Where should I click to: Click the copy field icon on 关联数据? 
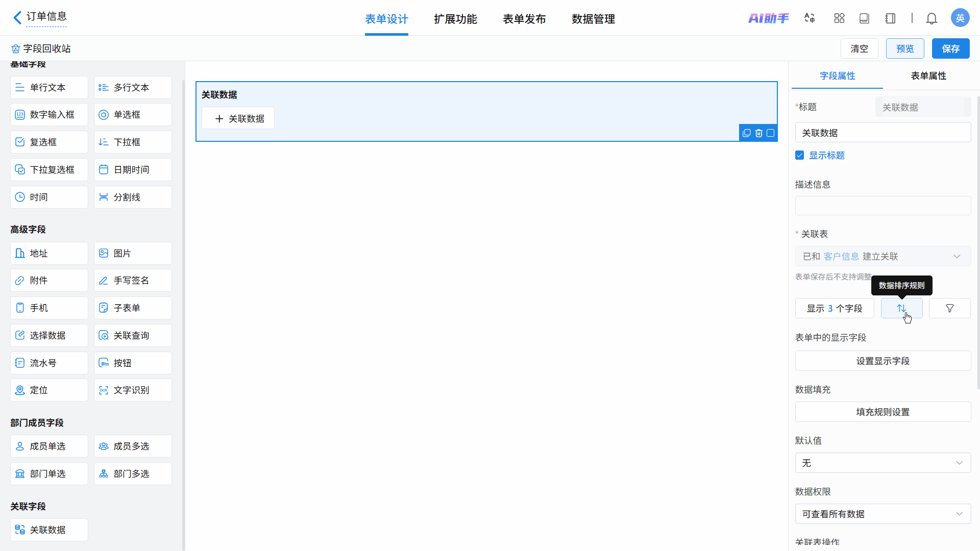[746, 133]
